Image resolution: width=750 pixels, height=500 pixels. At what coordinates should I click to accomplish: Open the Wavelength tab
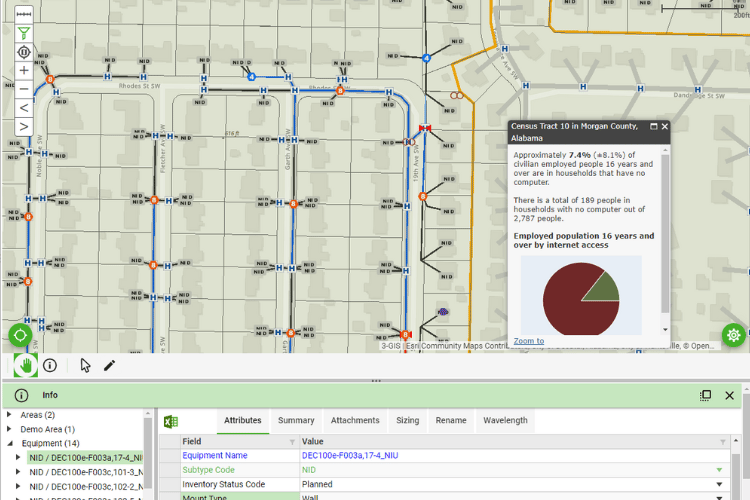click(x=505, y=420)
